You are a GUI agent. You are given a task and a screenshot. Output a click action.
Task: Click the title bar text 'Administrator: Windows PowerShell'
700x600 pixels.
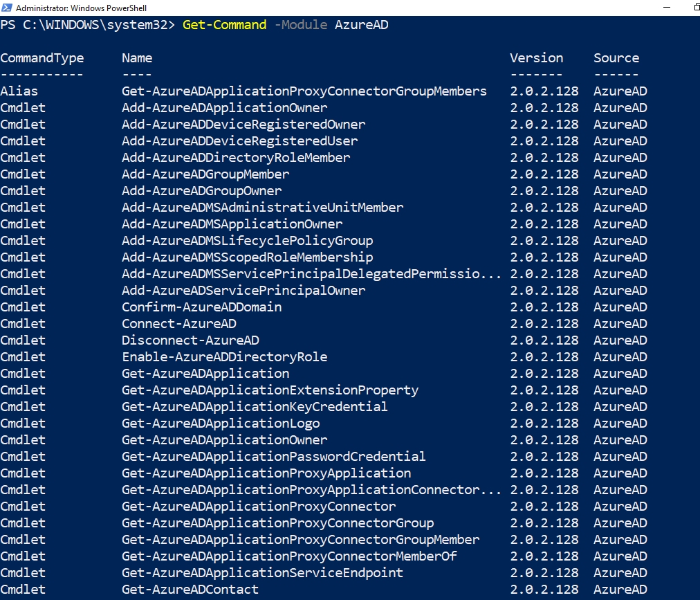(83, 7)
